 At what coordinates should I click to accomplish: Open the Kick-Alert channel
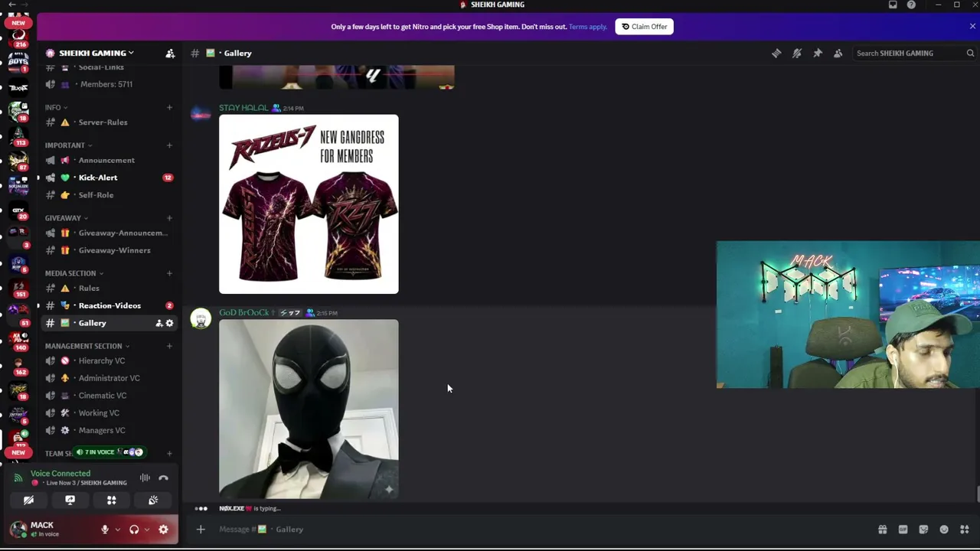(109, 178)
